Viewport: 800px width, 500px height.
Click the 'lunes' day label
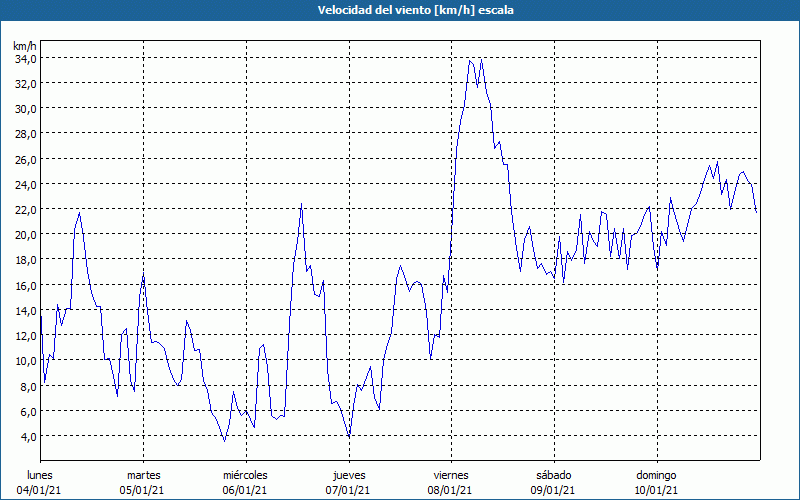[x=40, y=475]
